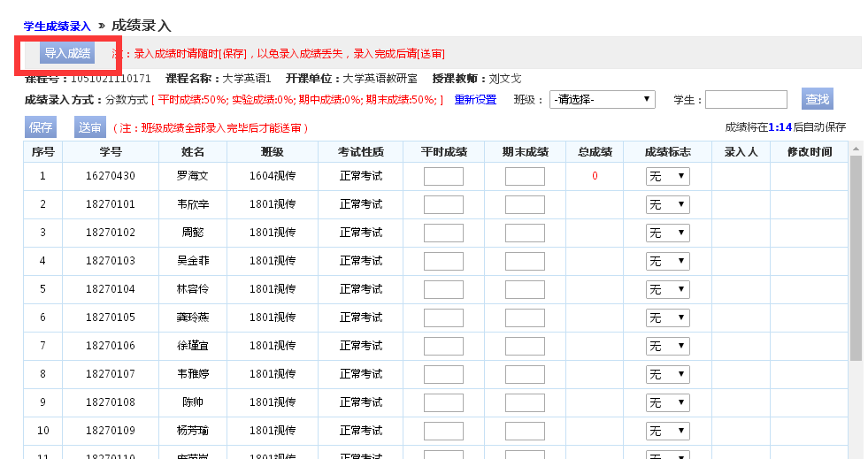868x459 pixels.
Task: Click 期末成绩 field for 林容伶
Action: (525, 289)
